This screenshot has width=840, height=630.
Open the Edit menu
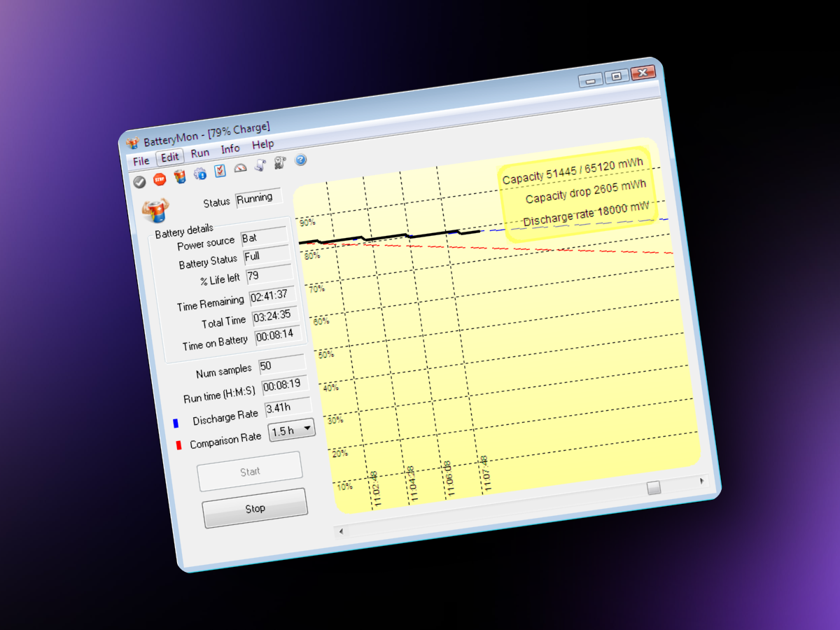[170, 157]
